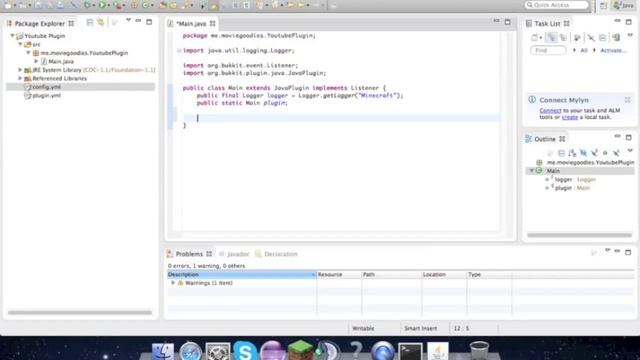
Task: Select plugin.yml in Package Explorer
Action: click(47, 95)
